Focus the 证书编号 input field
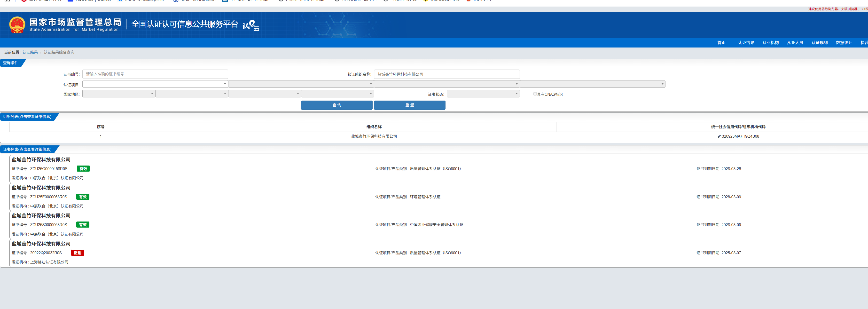The width and height of the screenshot is (868, 309). (x=155, y=74)
